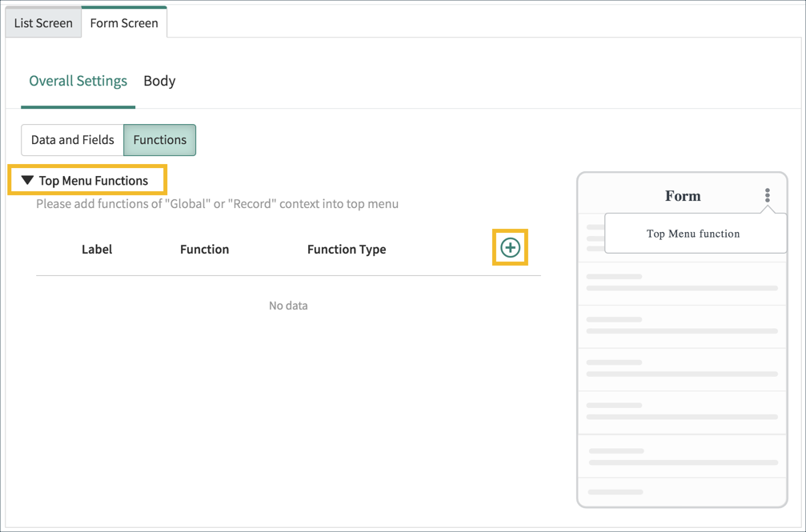Open the Body tab
The height and width of the screenshot is (532, 806).
point(158,80)
